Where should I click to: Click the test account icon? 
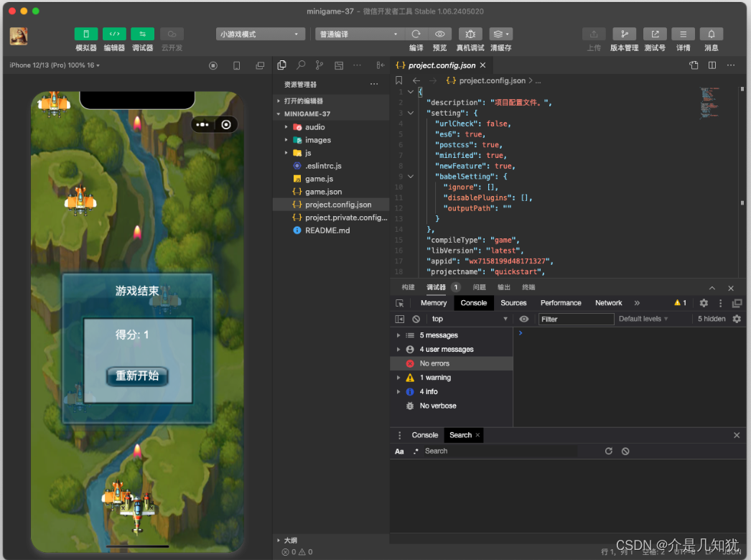tap(655, 34)
